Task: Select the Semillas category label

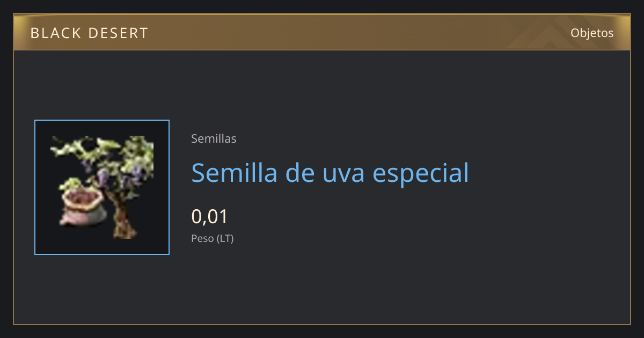Action: (214, 138)
